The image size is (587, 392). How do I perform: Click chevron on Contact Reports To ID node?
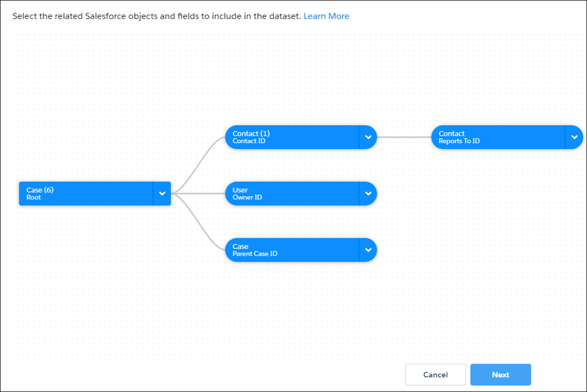[574, 137]
